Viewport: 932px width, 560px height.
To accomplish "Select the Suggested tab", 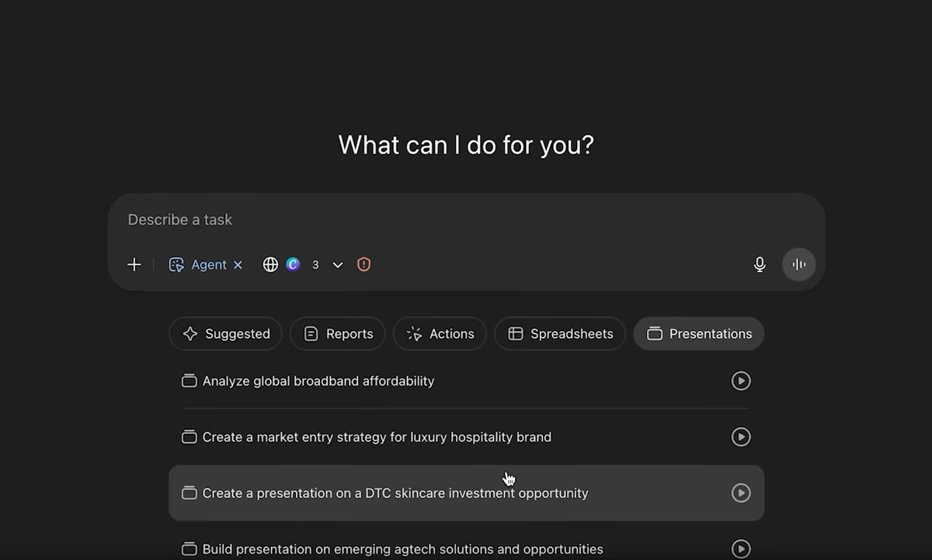I will point(225,334).
